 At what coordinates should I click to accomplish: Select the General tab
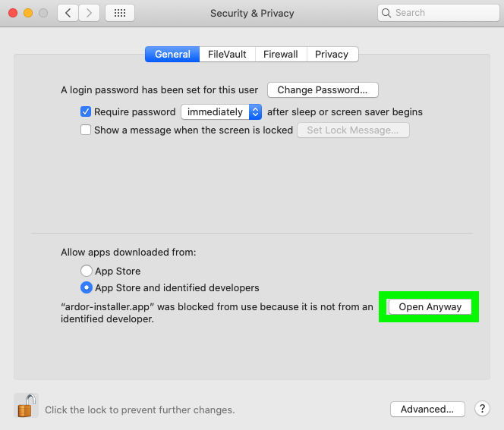point(172,54)
